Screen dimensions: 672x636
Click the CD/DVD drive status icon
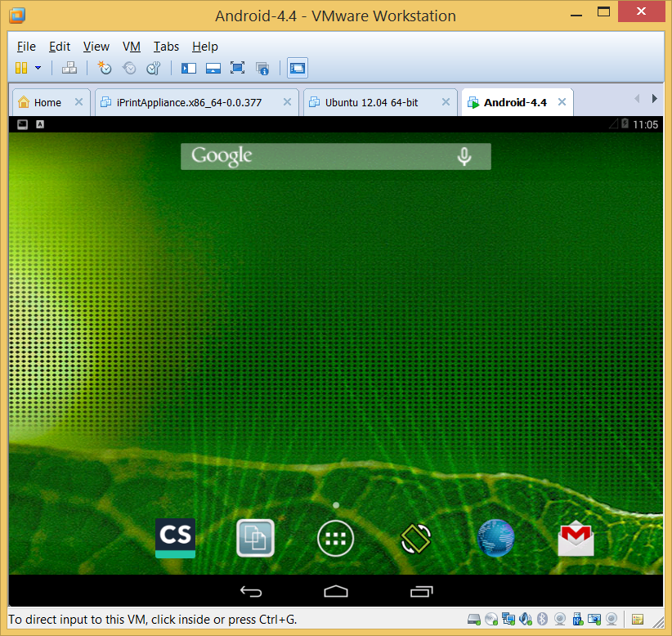point(491,619)
